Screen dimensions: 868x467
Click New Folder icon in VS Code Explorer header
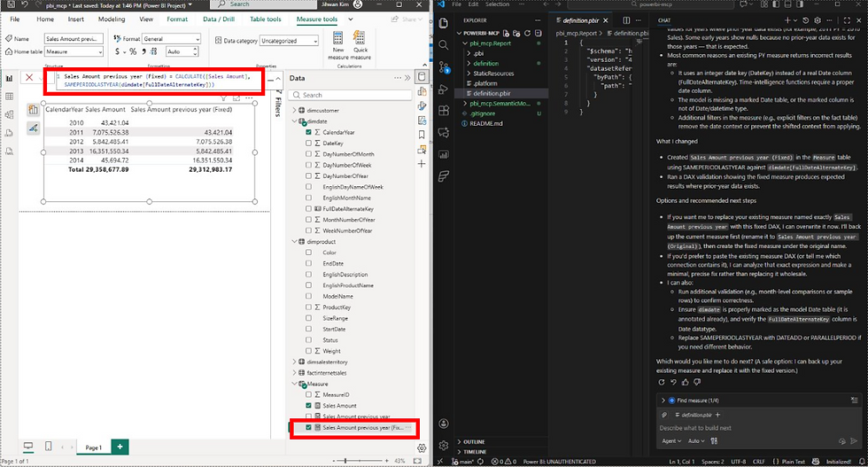(x=516, y=34)
